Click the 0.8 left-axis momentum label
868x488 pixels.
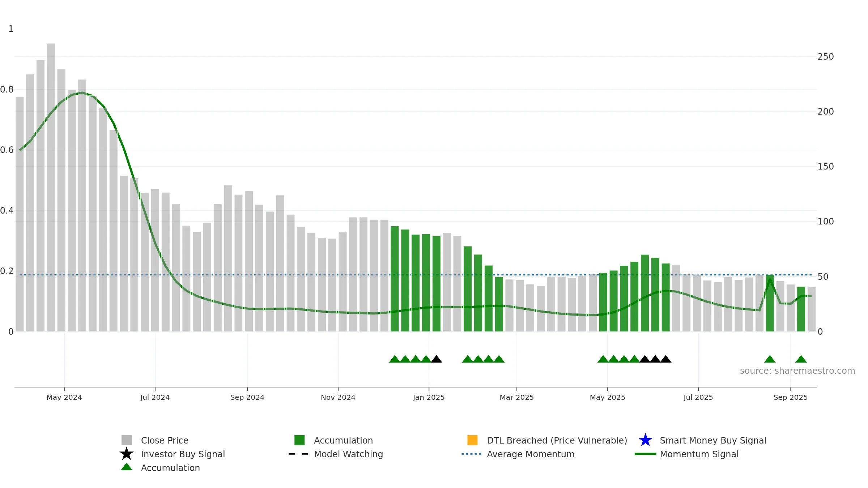pos(7,90)
